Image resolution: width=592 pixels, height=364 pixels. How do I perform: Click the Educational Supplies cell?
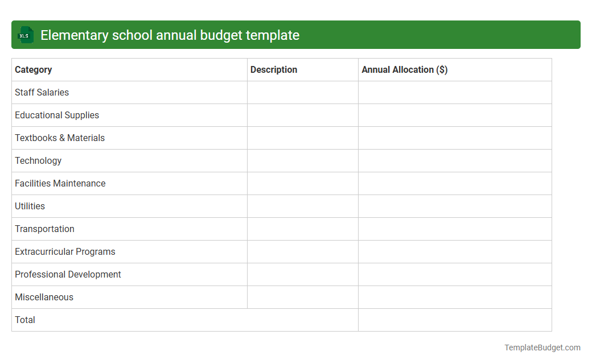57,115
